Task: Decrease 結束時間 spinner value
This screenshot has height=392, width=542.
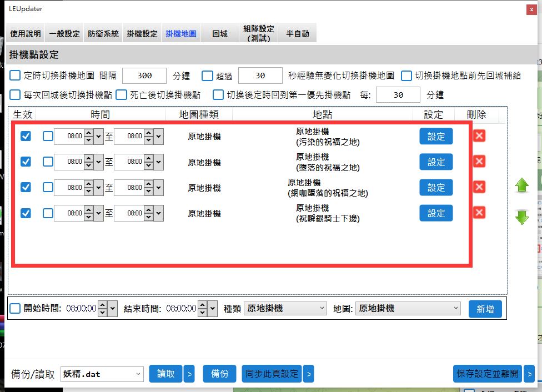Action: pyautogui.click(x=203, y=313)
